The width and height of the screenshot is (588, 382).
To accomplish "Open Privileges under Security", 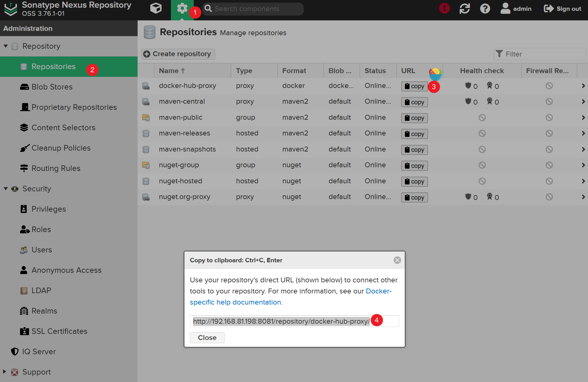I will (69, 209).
